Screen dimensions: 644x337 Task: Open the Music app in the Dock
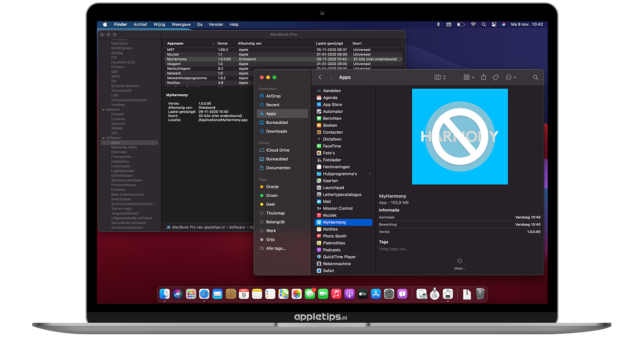[336, 294]
